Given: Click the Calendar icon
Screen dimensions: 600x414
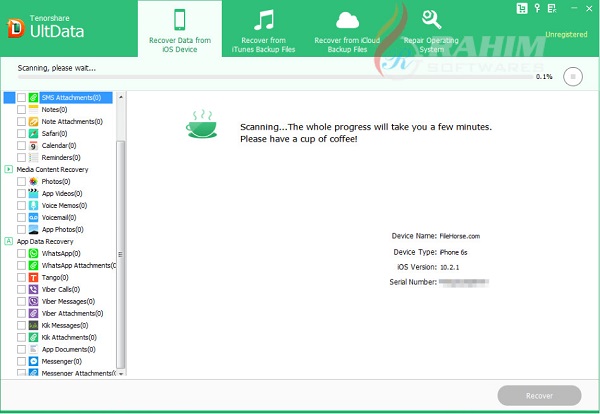Looking at the screenshot, I should tap(33, 145).
